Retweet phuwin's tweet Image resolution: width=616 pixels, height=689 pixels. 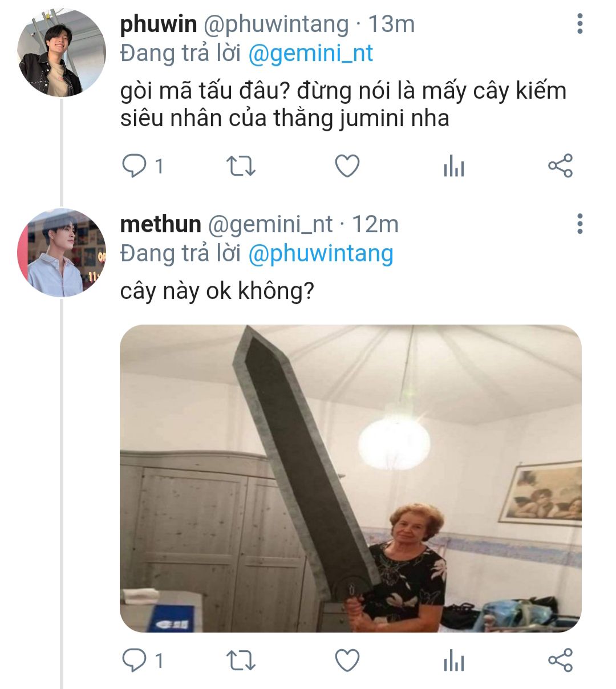241,166
